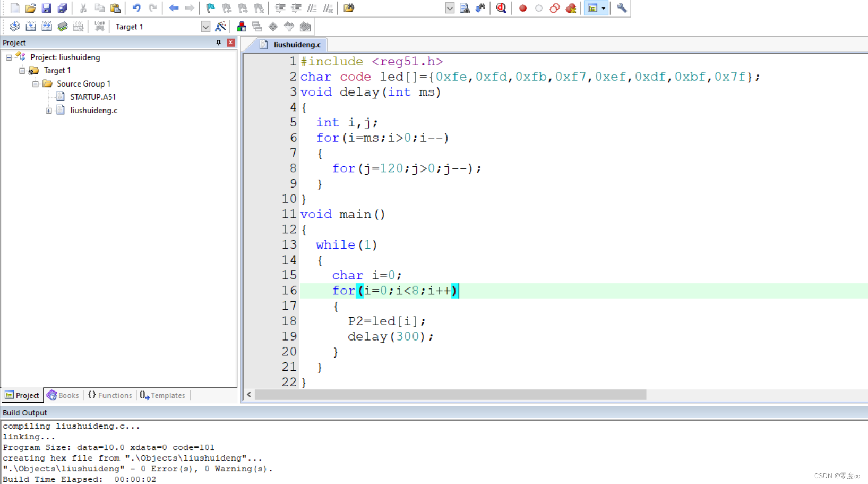The image size is (868, 484).
Task: Click the Find document search icon
Action: (x=465, y=8)
